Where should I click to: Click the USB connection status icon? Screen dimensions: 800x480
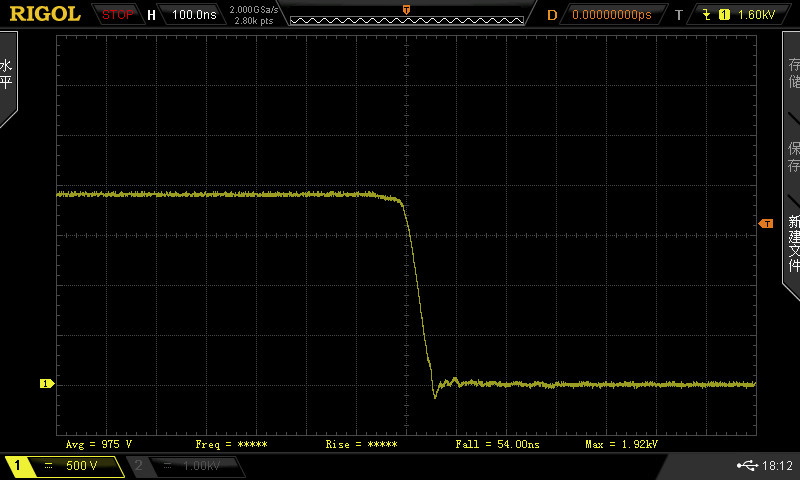746,466
